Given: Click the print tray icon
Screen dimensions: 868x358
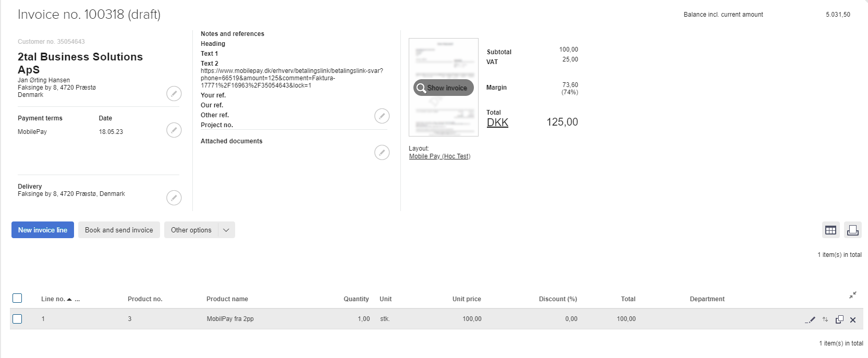Looking at the screenshot, I should 852,230.
